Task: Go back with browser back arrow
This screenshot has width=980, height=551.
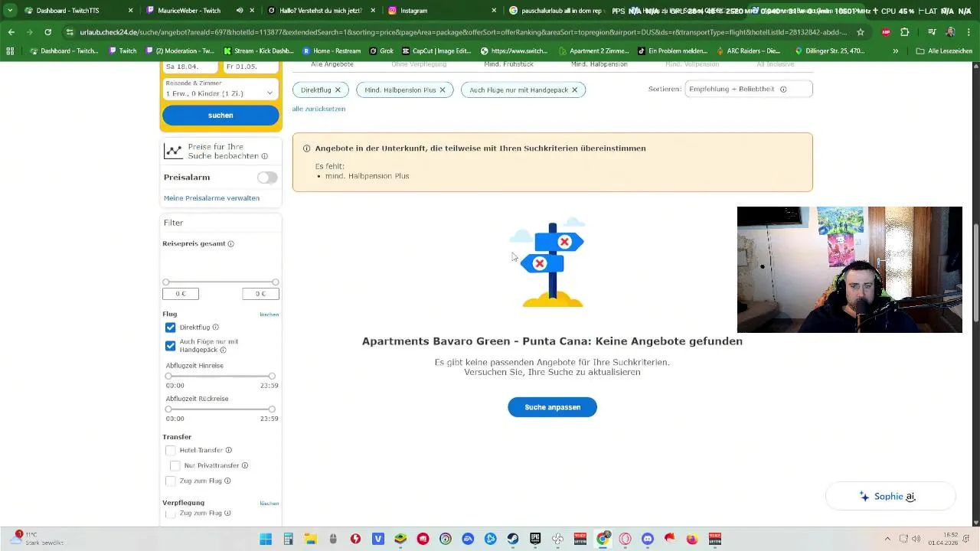Action: [x=11, y=32]
